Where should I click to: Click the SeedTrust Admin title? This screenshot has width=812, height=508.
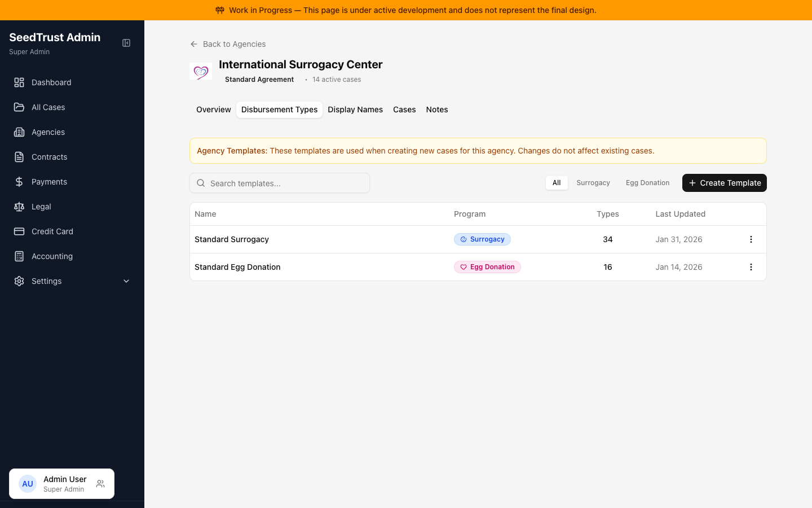[x=55, y=37]
